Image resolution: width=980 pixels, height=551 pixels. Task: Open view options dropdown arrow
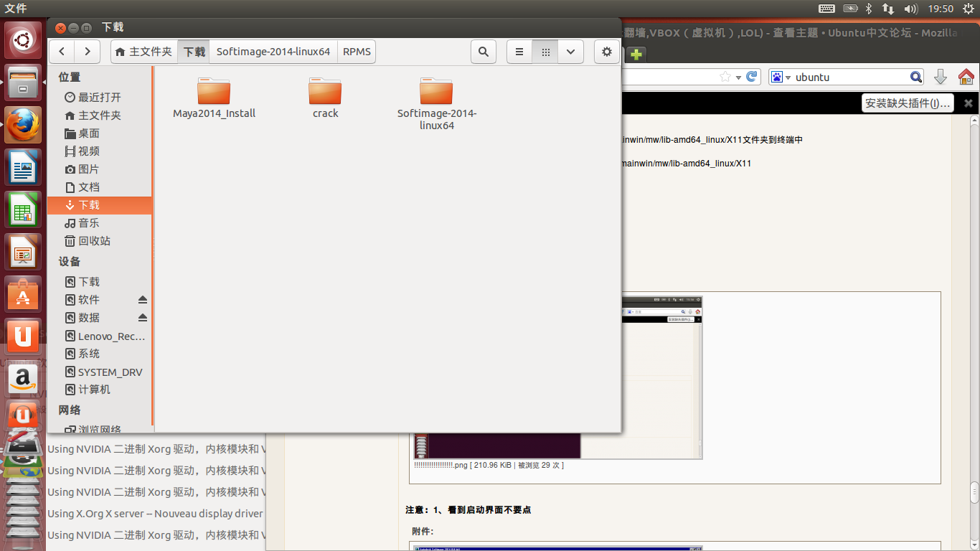[570, 52]
